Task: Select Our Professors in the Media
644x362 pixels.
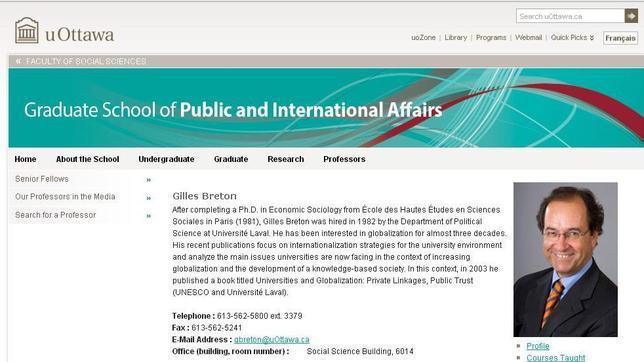Action: coord(65,197)
